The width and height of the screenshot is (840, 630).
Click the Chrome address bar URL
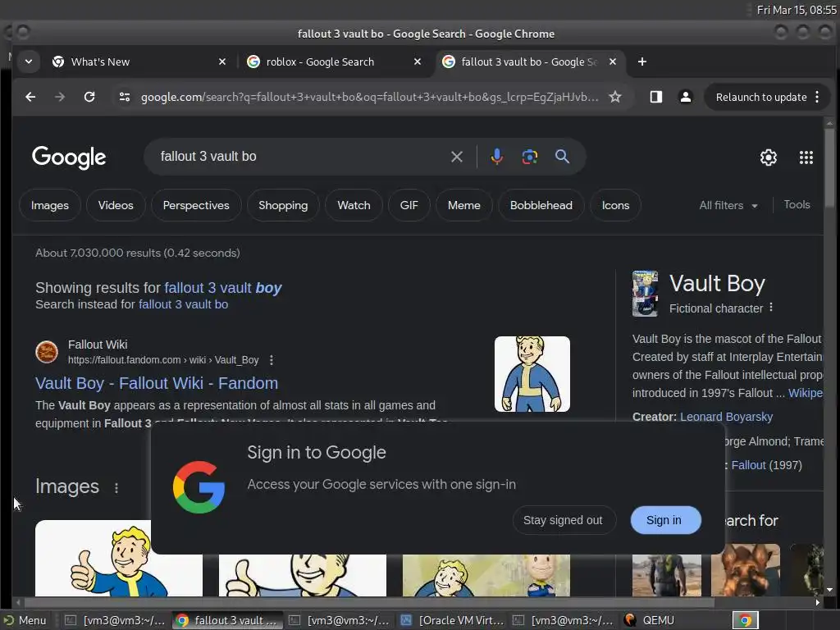tap(370, 97)
